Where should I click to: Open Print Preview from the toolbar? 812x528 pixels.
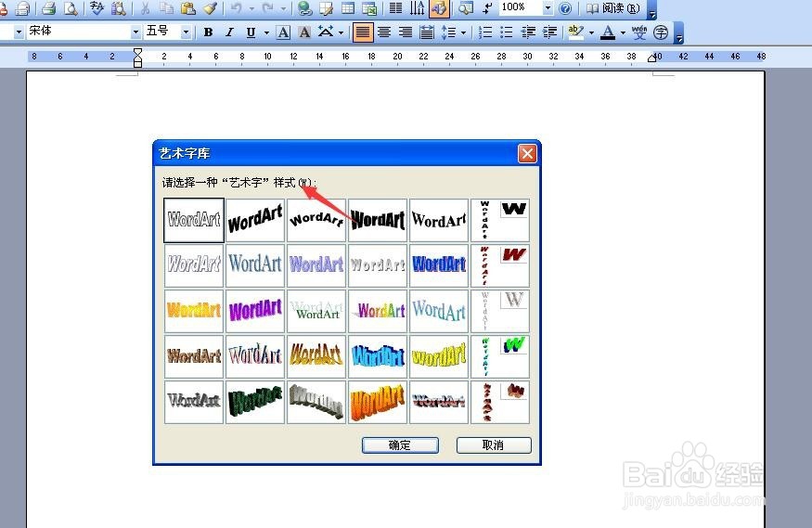click(x=71, y=7)
